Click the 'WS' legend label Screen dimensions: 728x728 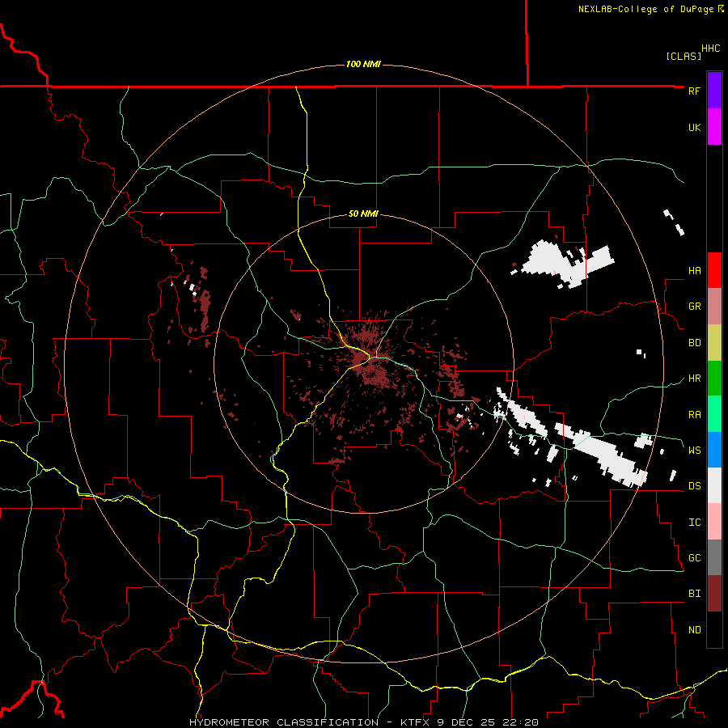(x=694, y=450)
